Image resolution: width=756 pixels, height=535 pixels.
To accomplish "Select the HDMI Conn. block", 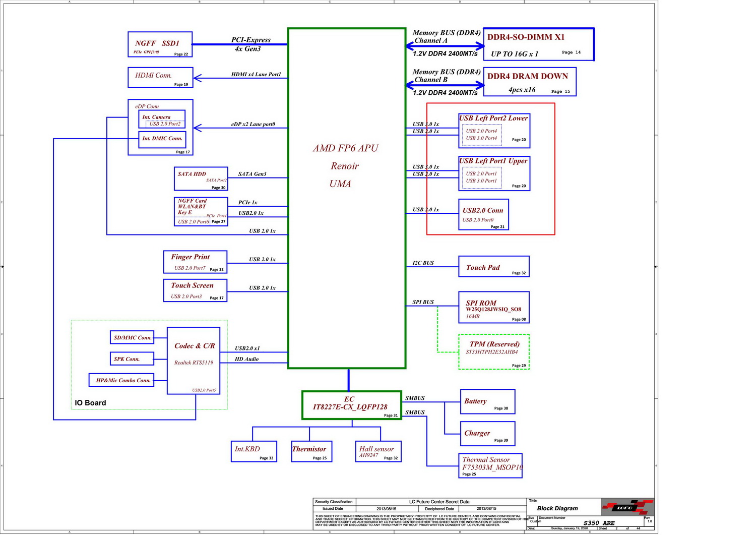I will (160, 77).
